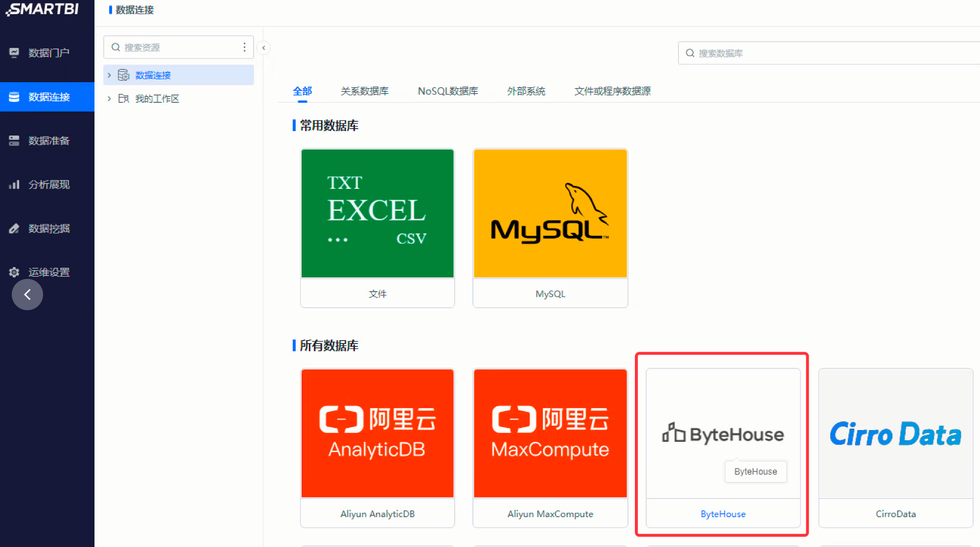Viewport: 980px width, 547px height.
Task: Click the 文件 card label
Action: (377, 294)
